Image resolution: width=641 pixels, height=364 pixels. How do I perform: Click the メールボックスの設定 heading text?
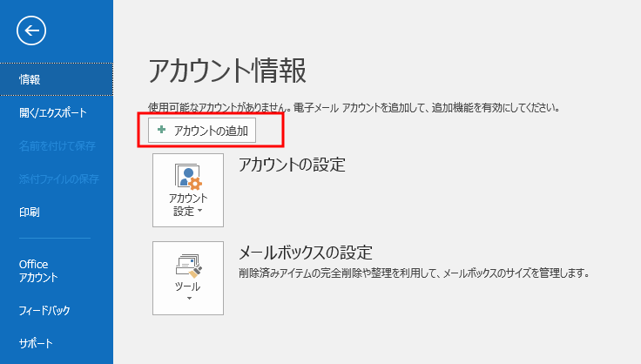(306, 253)
